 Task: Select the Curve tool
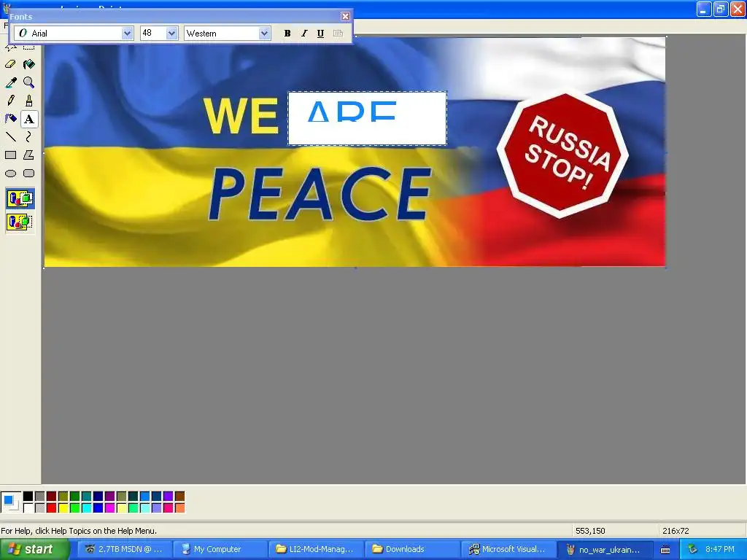point(29,136)
